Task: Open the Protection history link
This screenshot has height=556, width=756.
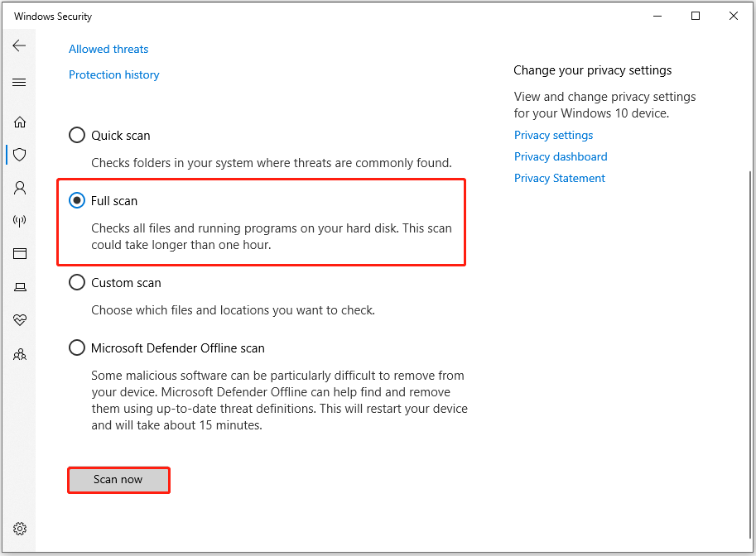Action: click(x=113, y=74)
